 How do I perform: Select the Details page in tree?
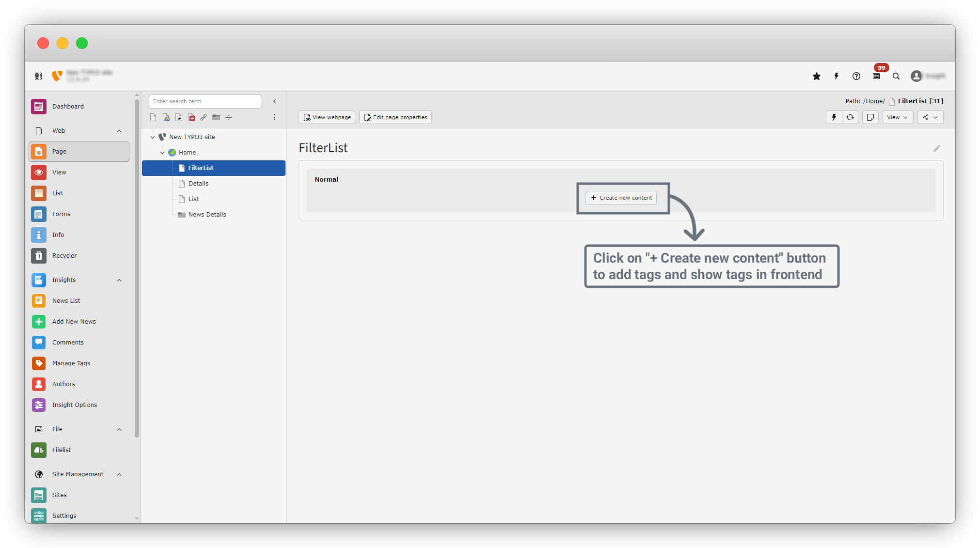(x=198, y=183)
